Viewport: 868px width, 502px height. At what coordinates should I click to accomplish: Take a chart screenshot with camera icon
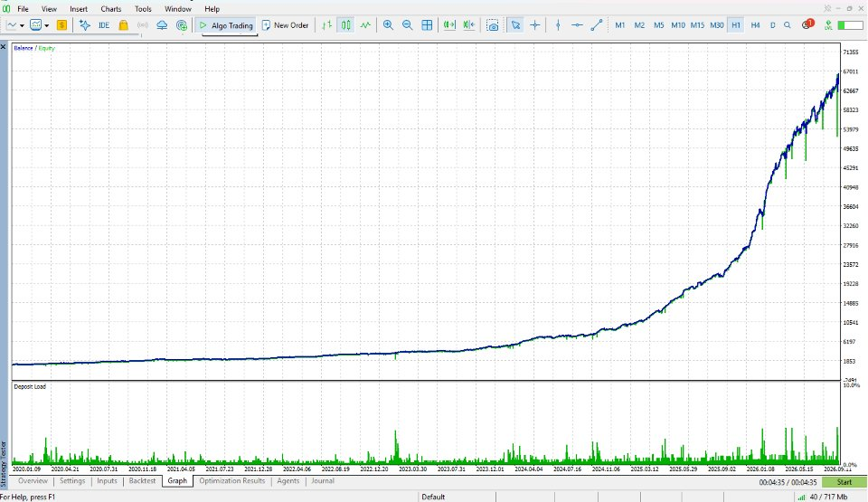tap(492, 25)
